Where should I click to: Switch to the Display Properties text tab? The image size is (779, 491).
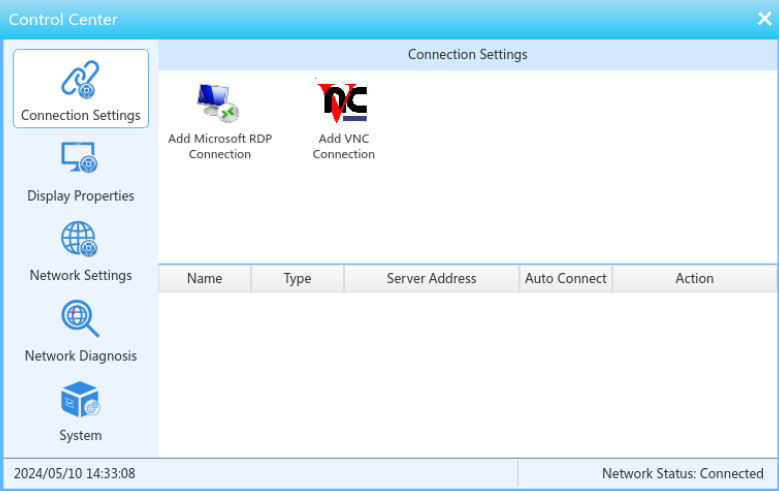pyautogui.click(x=80, y=196)
